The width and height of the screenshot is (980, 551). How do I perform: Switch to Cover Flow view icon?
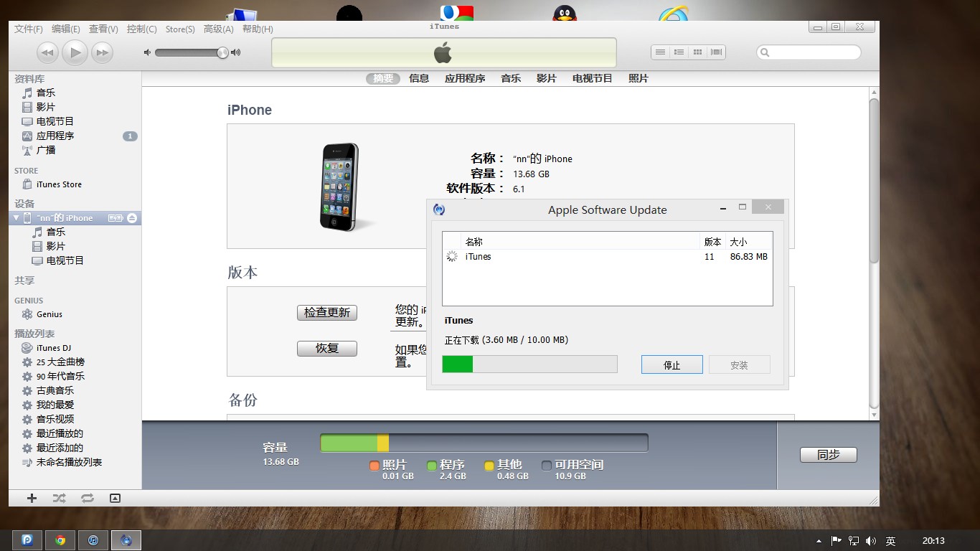point(716,52)
